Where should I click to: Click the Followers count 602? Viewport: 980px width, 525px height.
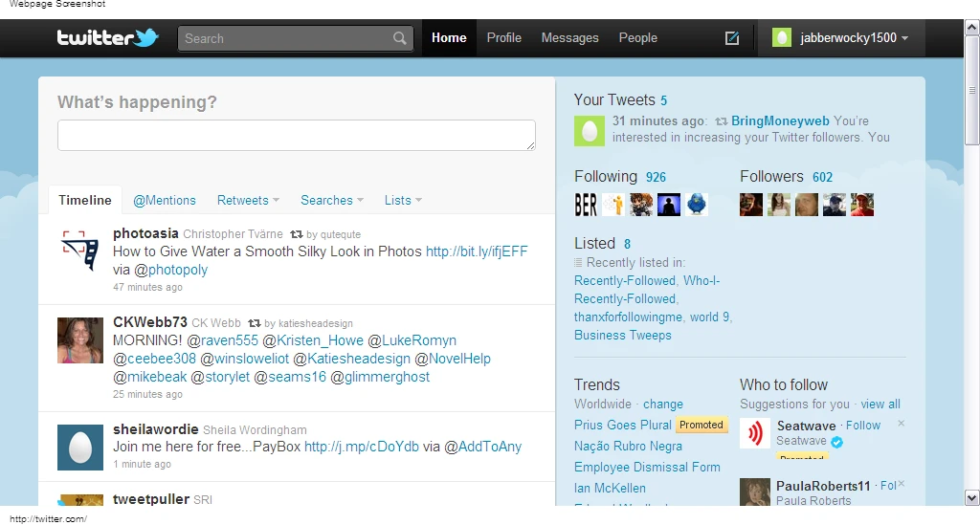click(822, 177)
